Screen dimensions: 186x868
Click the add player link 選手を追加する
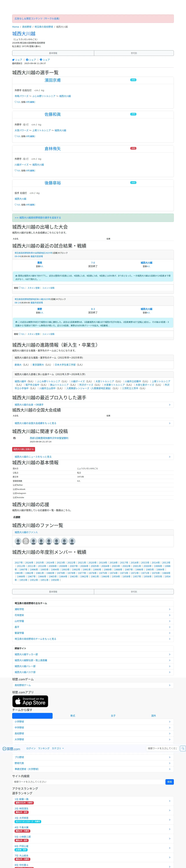pyautogui.click(x=38, y=218)
